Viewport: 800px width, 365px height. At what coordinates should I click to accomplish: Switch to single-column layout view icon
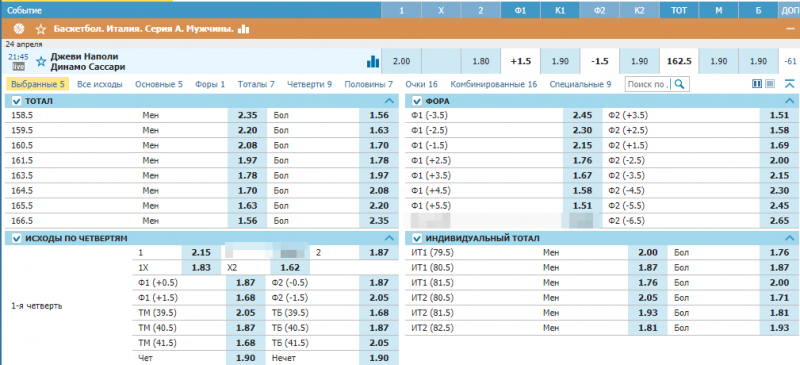pyautogui.click(x=770, y=84)
